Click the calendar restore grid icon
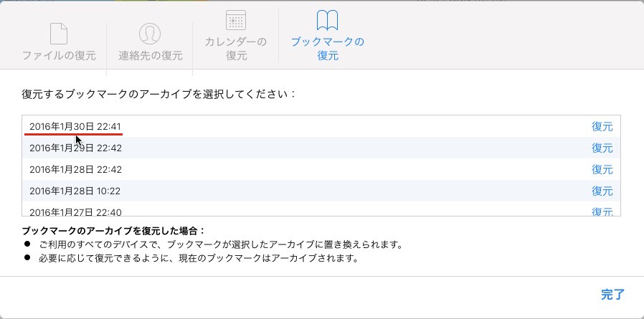Viewport: 644px width, 319px height. coord(236,20)
